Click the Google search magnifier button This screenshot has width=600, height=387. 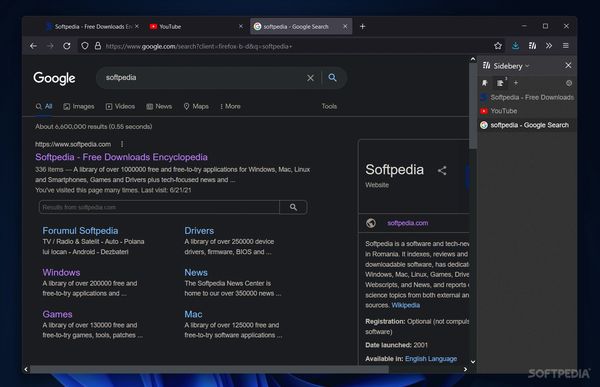(x=333, y=78)
